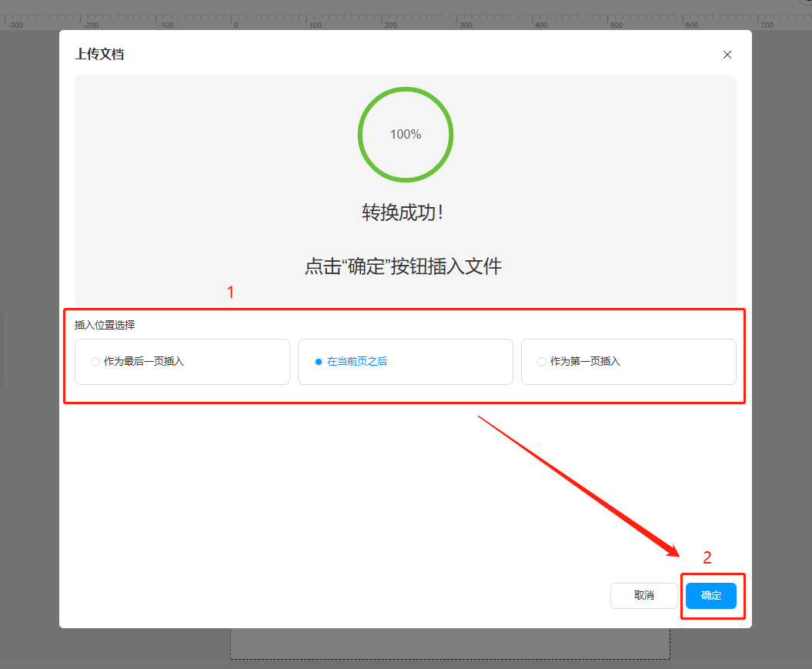Select the 作为最后一页插入 radio circle
The width and height of the screenshot is (812, 669).
[x=95, y=362]
